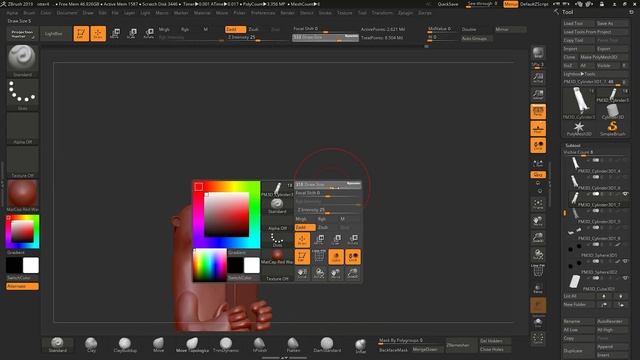Viewport: 640px width, 360px height.
Task: Toggle the Alternate color button
Action: 22,287
